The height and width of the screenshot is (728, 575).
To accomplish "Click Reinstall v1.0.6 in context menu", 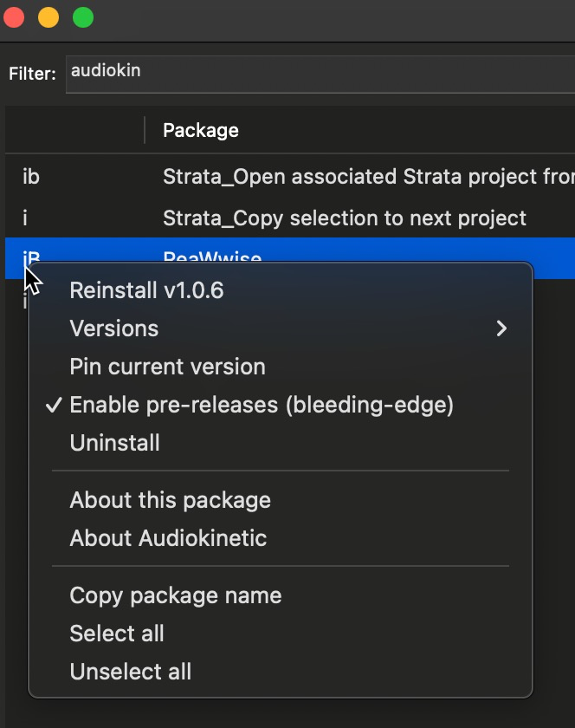I will [146, 290].
